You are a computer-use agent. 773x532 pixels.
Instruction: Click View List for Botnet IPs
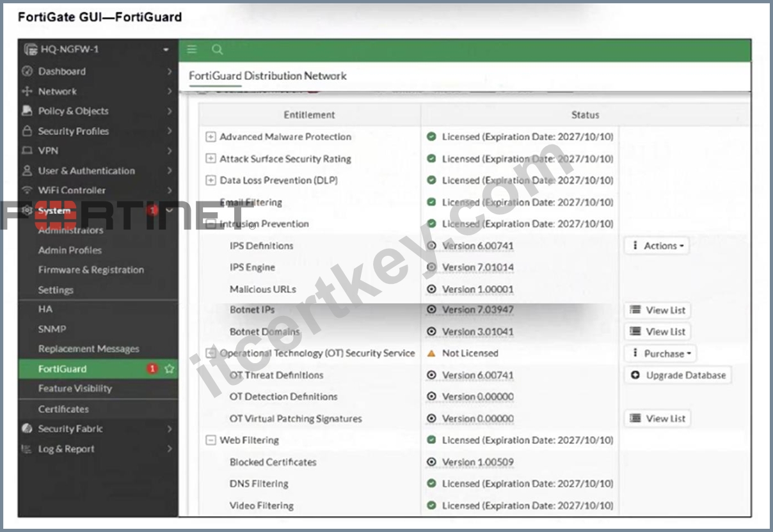pos(657,310)
